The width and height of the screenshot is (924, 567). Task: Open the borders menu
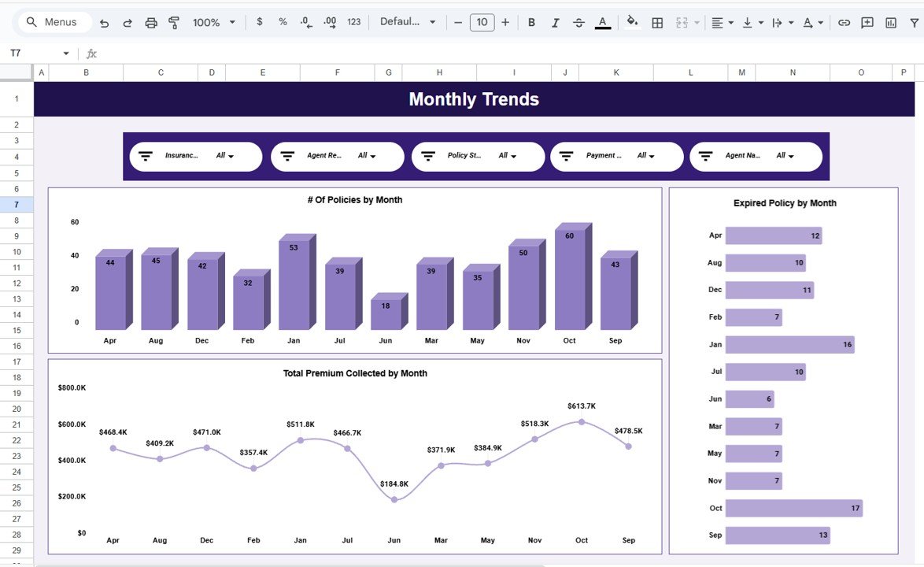point(657,22)
